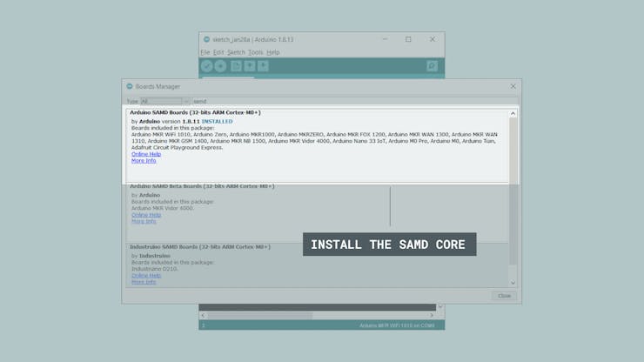Click the Arduino MKR WiFi 1010 status text
The width and height of the screenshot is (644, 362).
click(x=397, y=325)
